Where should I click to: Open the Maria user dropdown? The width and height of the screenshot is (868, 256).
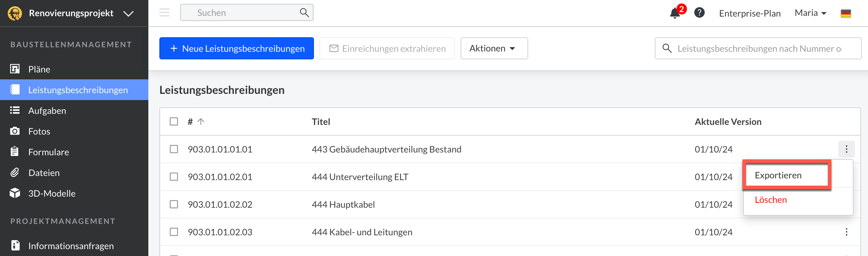(x=810, y=13)
